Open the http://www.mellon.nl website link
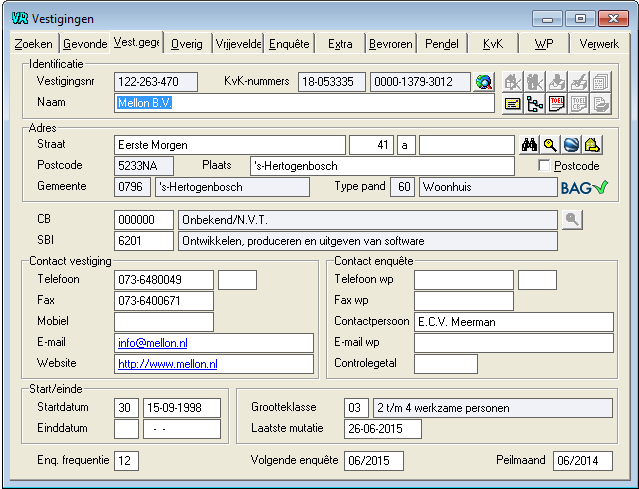 point(167,364)
